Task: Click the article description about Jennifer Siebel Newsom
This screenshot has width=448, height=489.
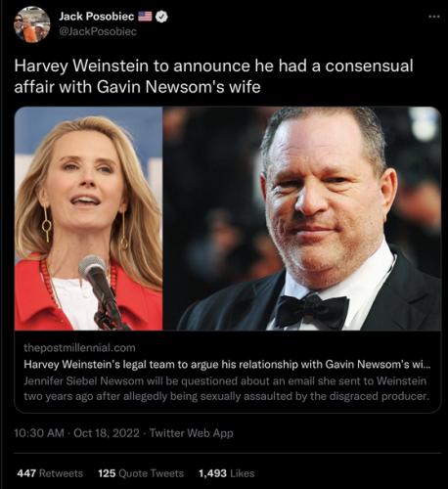Action: [x=226, y=388]
